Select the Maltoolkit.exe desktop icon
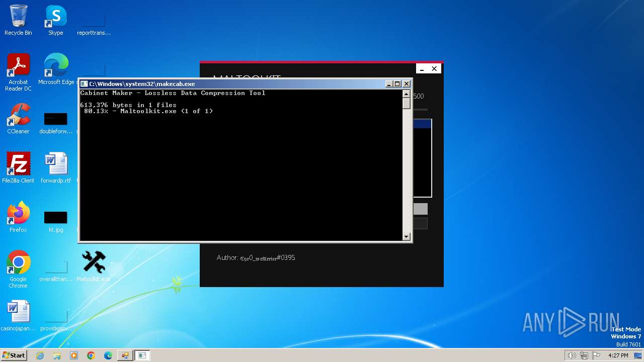 coord(94,266)
